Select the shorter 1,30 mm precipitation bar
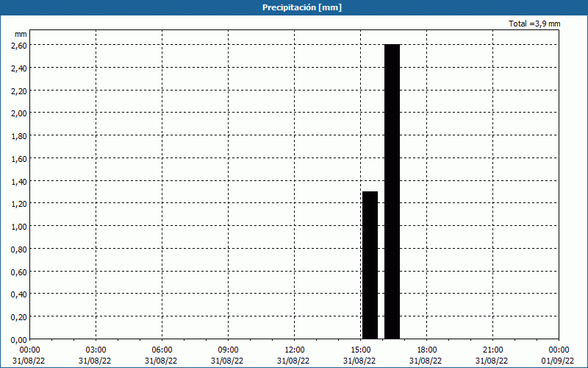Viewport: 588px width, 368px height. [x=370, y=265]
